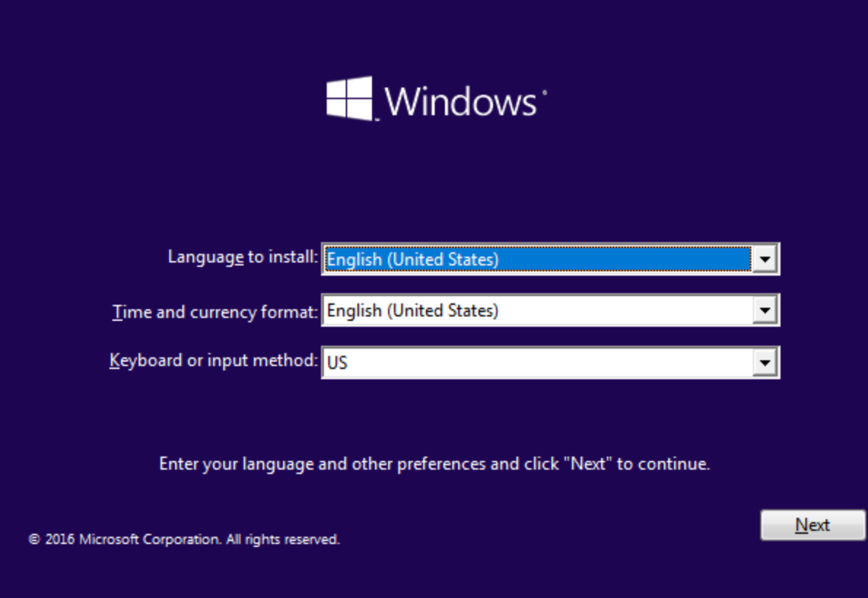
Task: Click the copyright © symbol
Action: click(x=34, y=540)
